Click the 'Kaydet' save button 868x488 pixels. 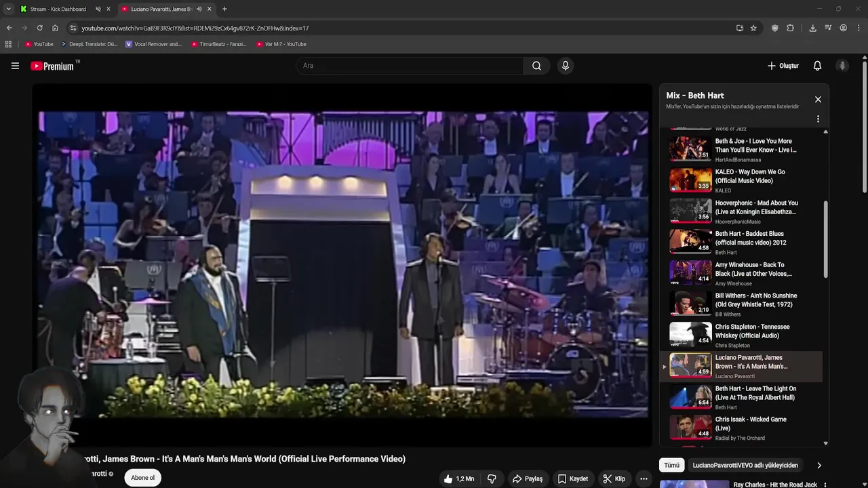573,479
